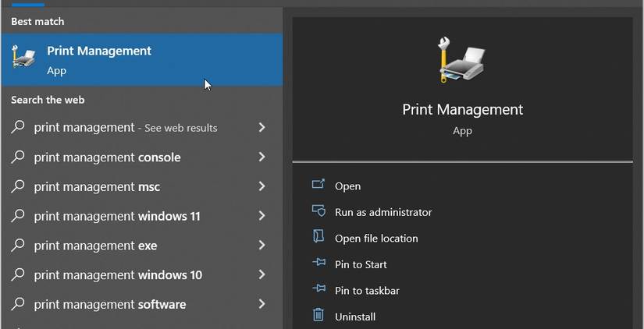This screenshot has width=644, height=329.
Task: Open the print management windows 10 suggestion
Action: [118, 275]
